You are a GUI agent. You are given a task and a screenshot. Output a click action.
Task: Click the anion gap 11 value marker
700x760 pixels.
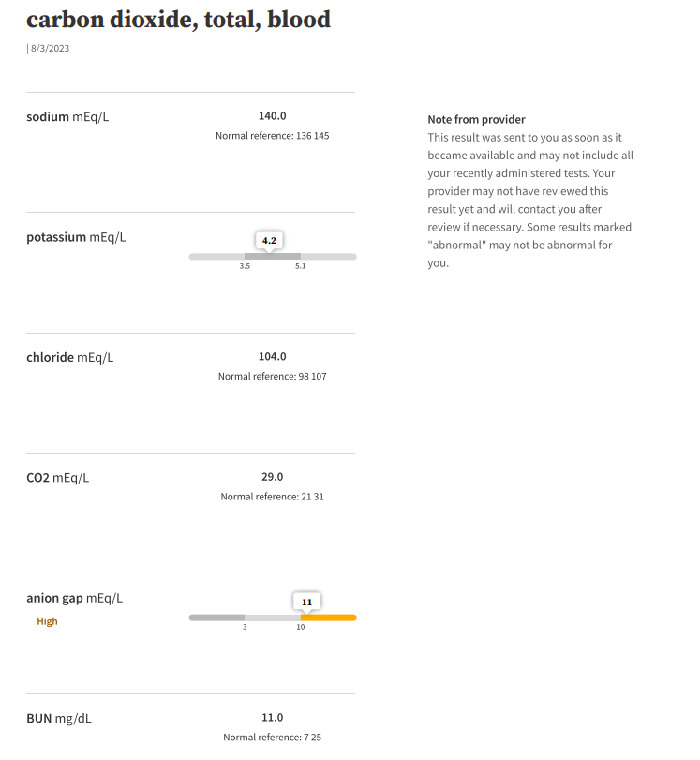click(x=306, y=602)
